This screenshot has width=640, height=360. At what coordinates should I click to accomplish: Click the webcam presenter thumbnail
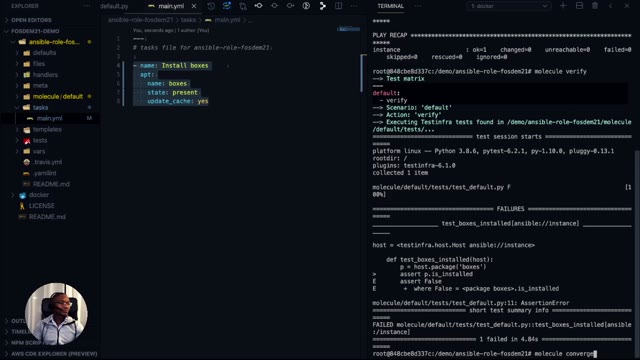pyautogui.click(x=56, y=313)
